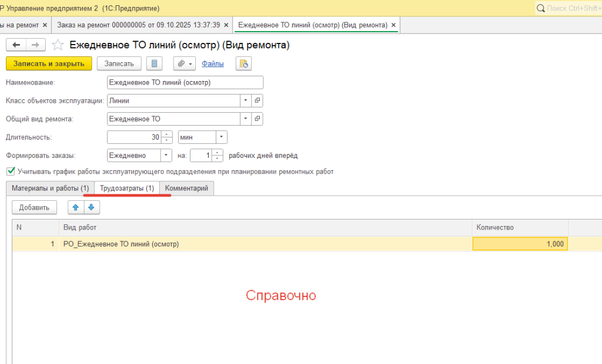Move row down with blue arrow

pos(92,207)
